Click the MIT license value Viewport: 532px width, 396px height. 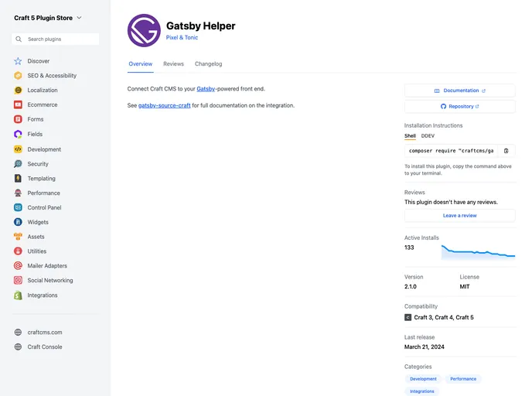[x=465, y=286]
